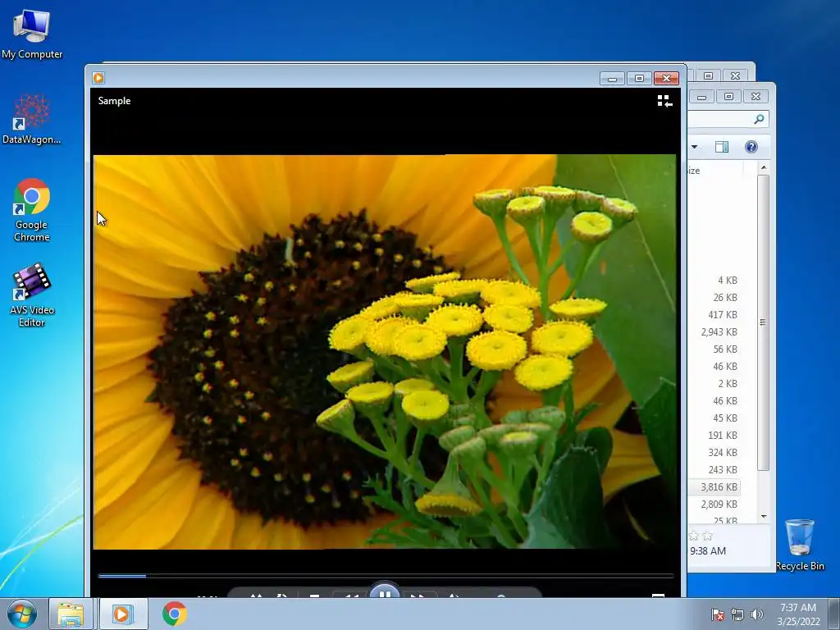Open the Action Center flag icon
This screenshot has width=840, height=630.
[x=717, y=614]
